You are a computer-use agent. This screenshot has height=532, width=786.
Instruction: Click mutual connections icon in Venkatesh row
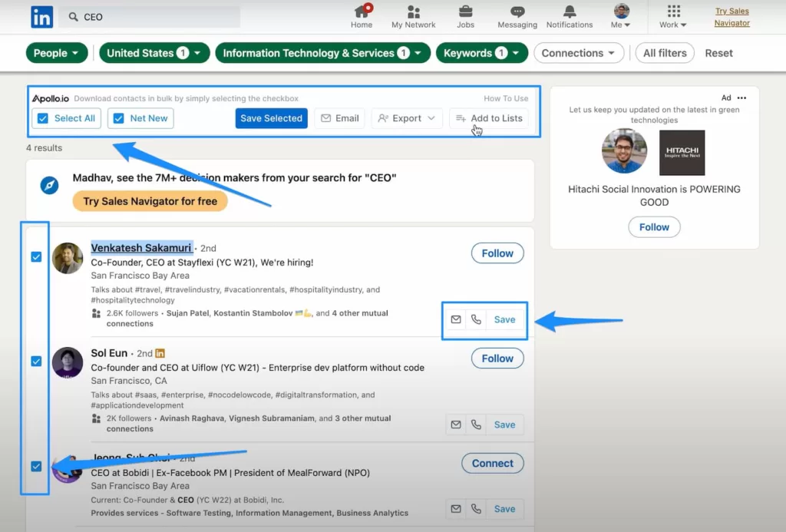(96, 313)
